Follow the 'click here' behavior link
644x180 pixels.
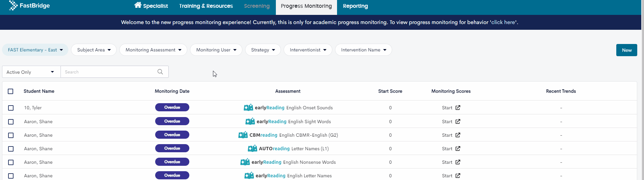point(503,22)
